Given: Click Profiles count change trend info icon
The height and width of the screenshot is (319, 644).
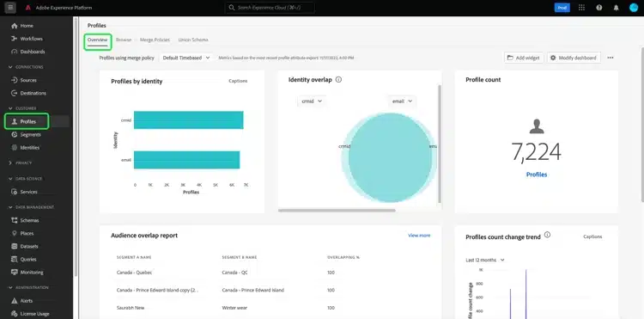Looking at the screenshot, I should tap(547, 235).
